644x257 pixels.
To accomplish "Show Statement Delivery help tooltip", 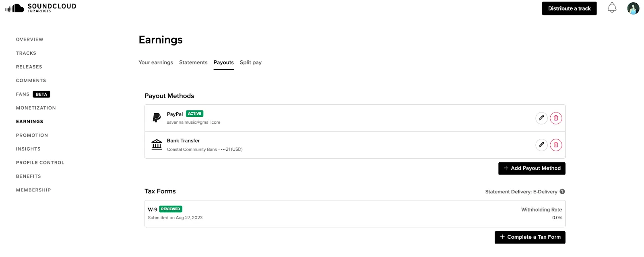I will [x=562, y=192].
